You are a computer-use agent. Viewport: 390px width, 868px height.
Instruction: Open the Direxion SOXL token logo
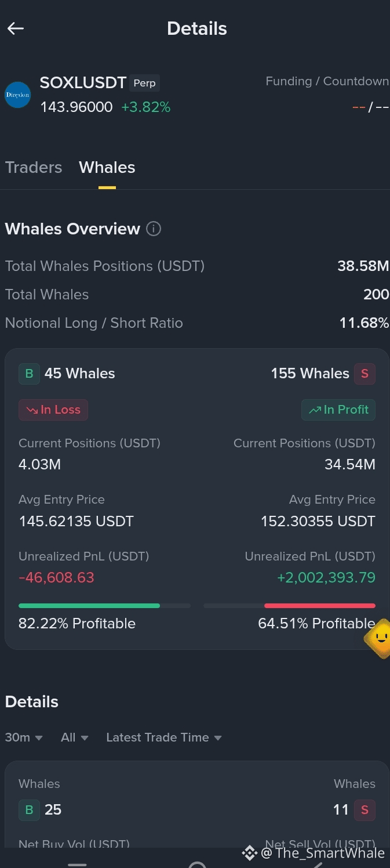coord(17,95)
